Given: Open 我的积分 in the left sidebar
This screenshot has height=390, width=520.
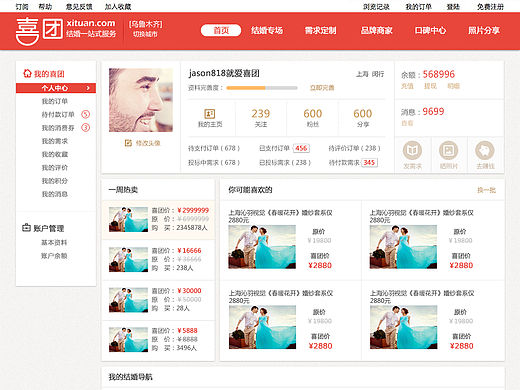Looking at the screenshot, I should [x=55, y=181].
